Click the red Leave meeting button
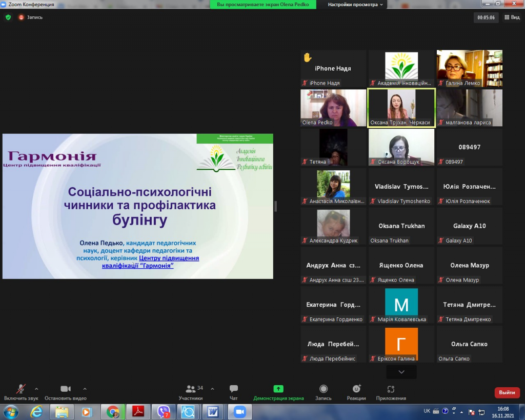Viewport: 525px width, 420px height. tap(507, 392)
